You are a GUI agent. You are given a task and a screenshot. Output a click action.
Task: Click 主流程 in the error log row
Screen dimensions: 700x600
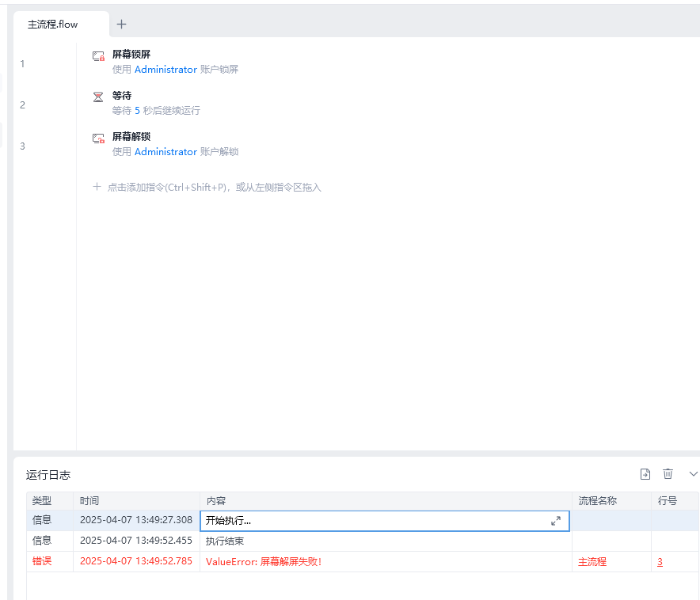point(592,562)
